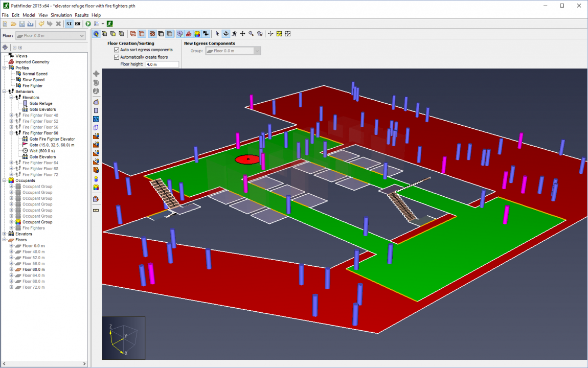Select Floor 60.0 m in tree
Viewport: 588px width, 368px height.
[33, 269]
